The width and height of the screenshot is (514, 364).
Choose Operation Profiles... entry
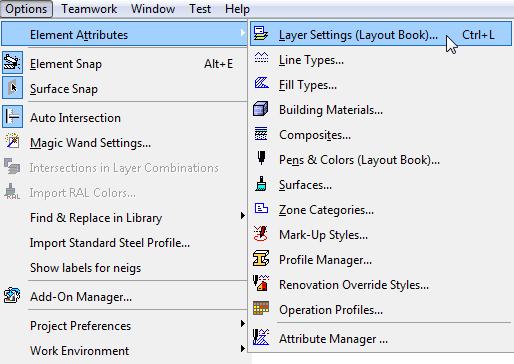click(331, 310)
